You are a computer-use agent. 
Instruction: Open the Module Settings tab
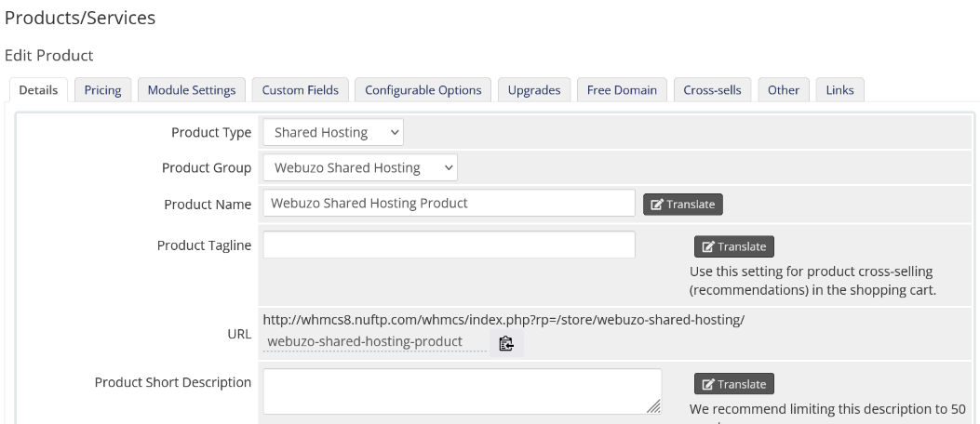[192, 90]
